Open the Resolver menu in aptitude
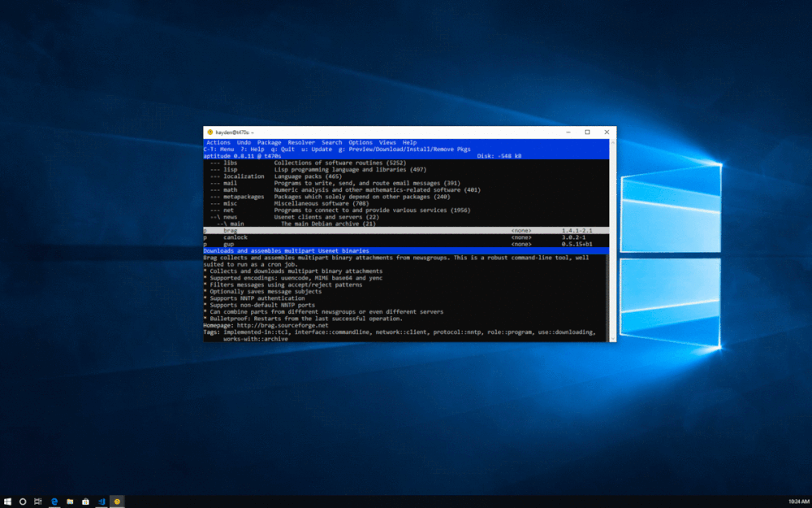Image resolution: width=812 pixels, height=508 pixels. [x=301, y=142]
